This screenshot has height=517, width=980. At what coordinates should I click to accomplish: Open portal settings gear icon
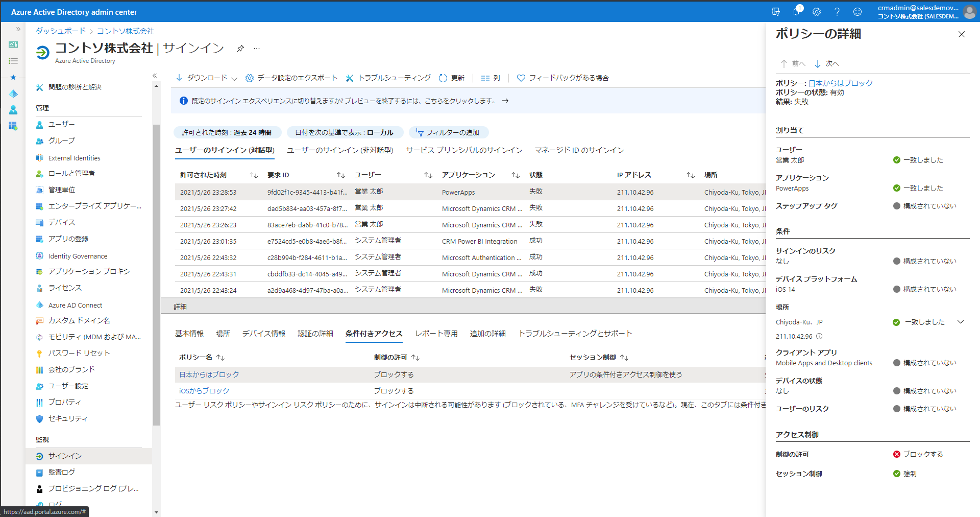pos(817,12)
